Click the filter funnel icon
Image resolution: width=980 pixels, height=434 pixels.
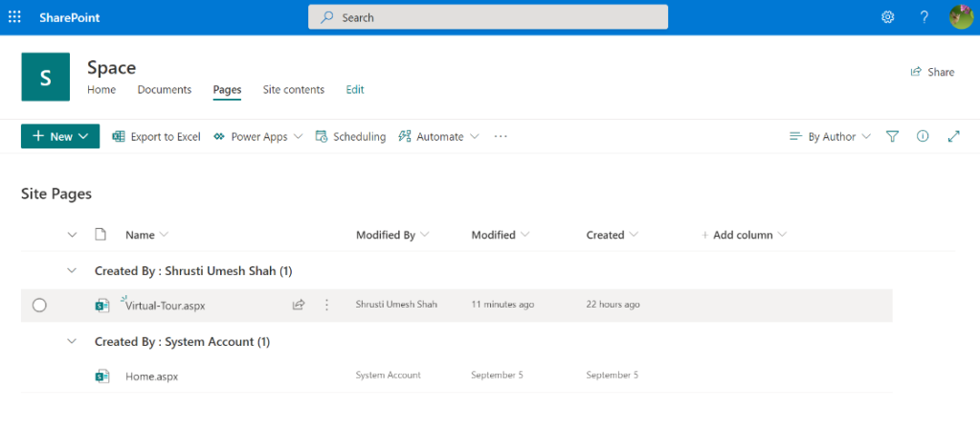click(893, 136)
